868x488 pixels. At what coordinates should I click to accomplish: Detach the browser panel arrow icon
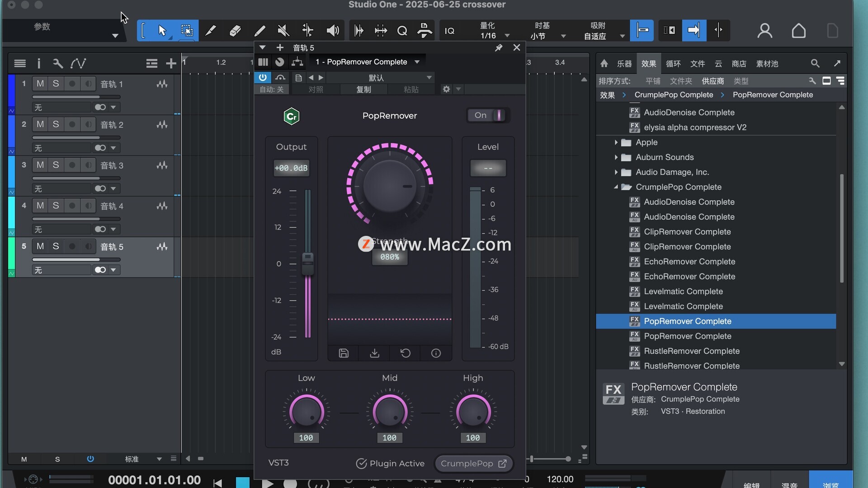[x=837, y=64]
